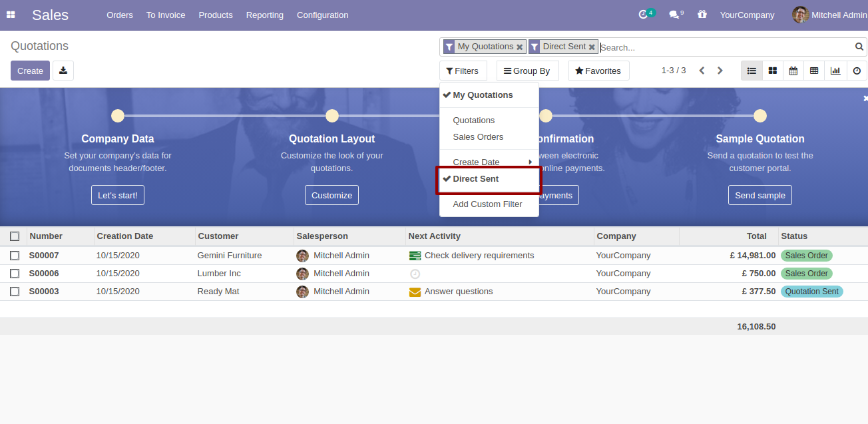The image size is (868, 424).
Task: Click the activity icon for Check delivery requirements
Action: click(415, 256)
